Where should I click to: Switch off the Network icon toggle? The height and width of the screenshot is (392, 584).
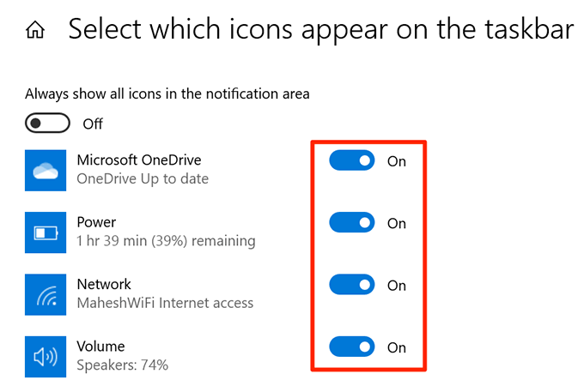pos(352,285)
